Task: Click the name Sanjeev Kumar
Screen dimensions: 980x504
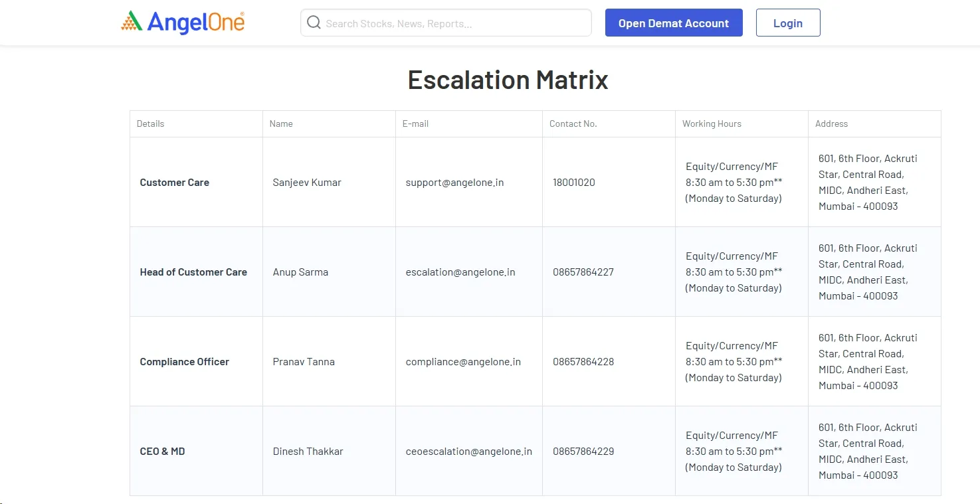Action: [x=307, y=183]
